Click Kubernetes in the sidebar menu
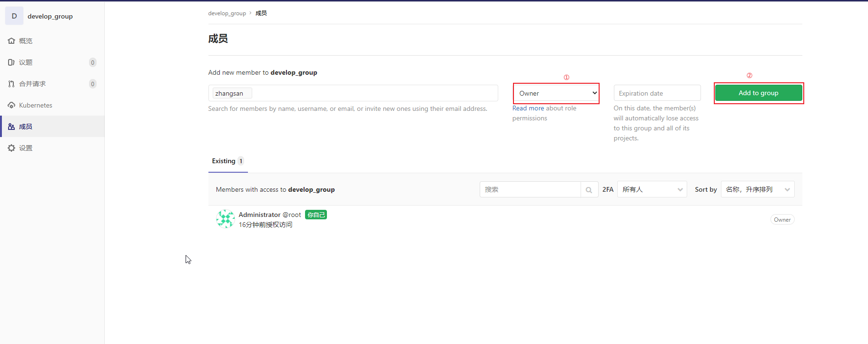The width and height of the screenshot is (868, 344). pyautogui.click(x=36, y=105)
